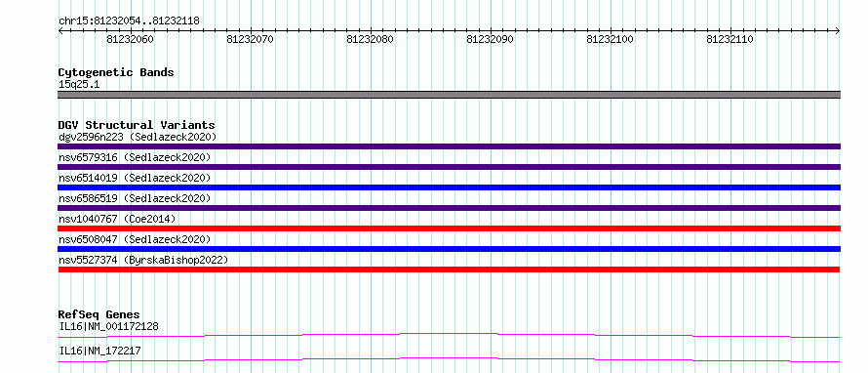The height and width of the screenshot is (373, 868).
Task: Click the 81232110 ruler tick label
Action: (730, 39)
